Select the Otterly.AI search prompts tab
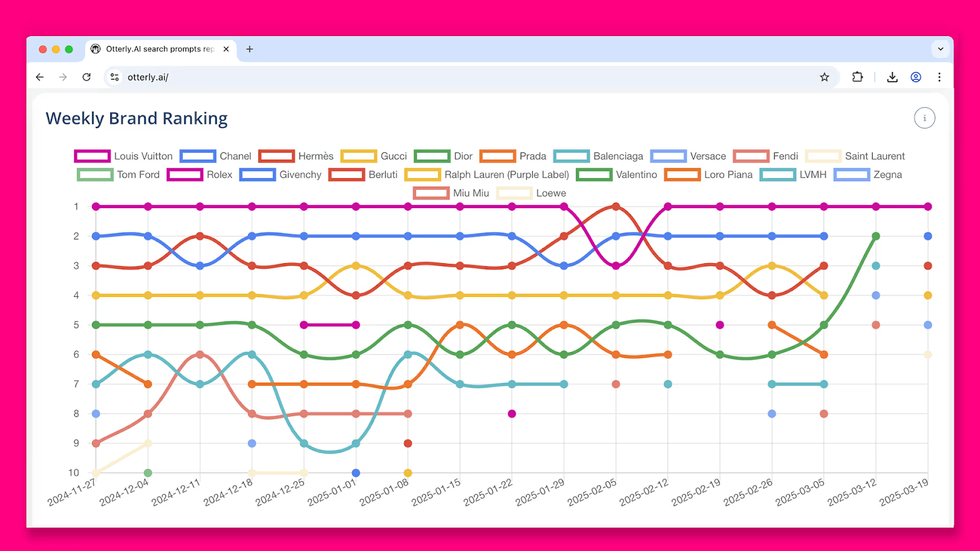 160,49
